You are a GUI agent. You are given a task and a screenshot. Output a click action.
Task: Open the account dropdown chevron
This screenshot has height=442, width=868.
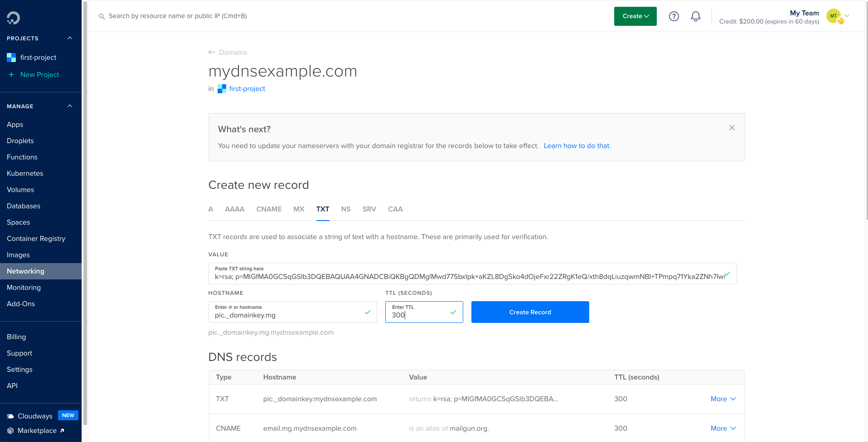click(x=847, y=16)
